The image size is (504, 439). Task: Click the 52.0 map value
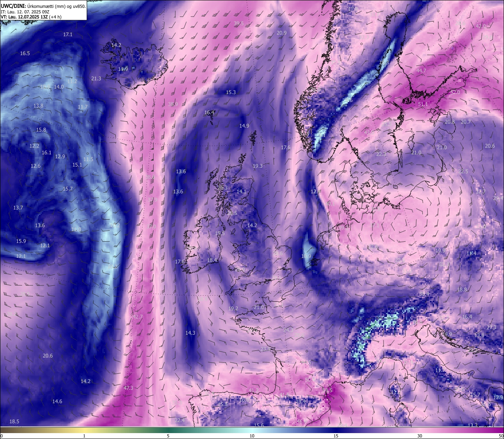pos(455,93)
